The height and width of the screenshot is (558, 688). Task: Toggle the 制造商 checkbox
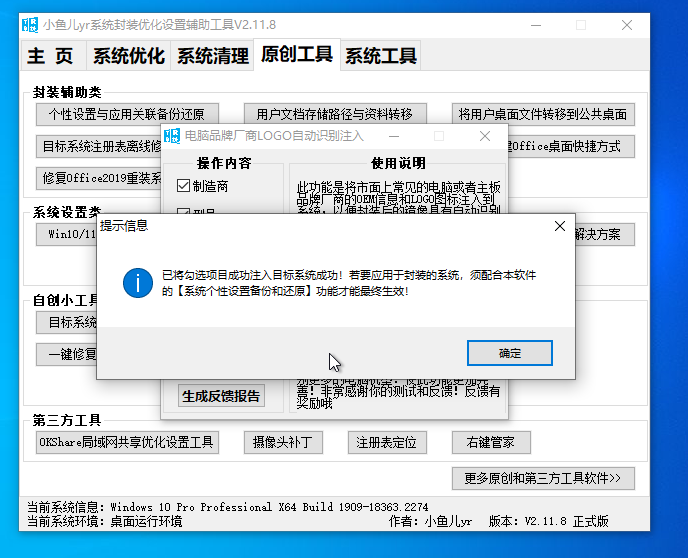[183, 186]
